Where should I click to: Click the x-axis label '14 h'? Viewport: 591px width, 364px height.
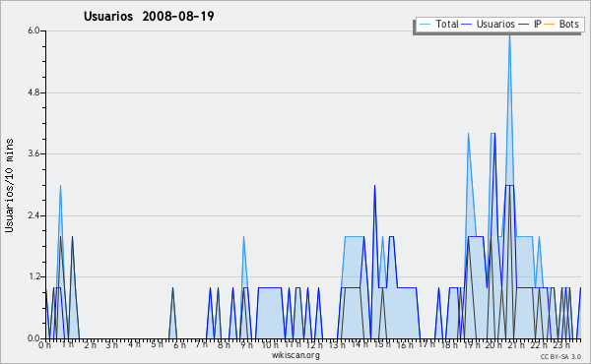[360, 344]
